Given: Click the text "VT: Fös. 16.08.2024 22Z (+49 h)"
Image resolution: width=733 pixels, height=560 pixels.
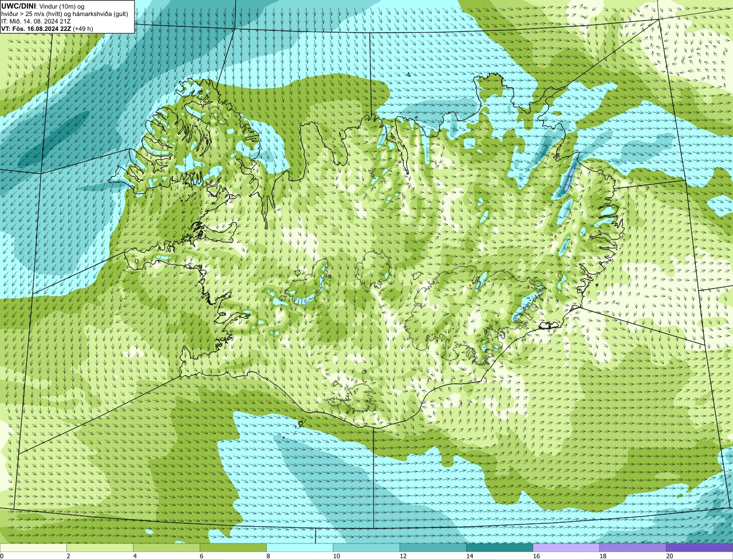Looking at the screenshot, I should click(47, 29).
